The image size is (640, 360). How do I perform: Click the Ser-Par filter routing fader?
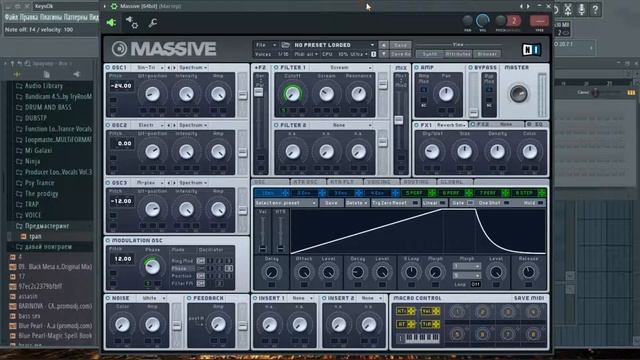click(259, 92)
